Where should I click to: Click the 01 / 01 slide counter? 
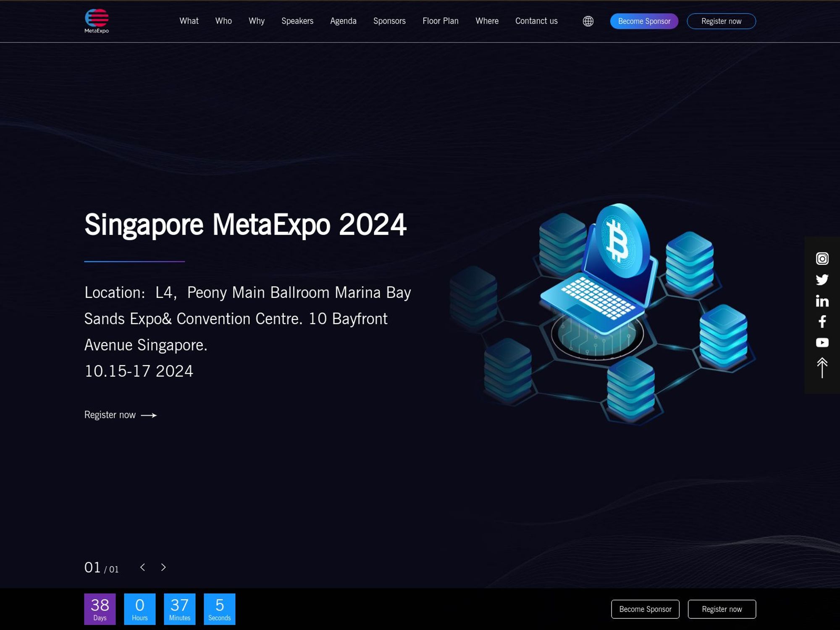(x=101, y=568)
